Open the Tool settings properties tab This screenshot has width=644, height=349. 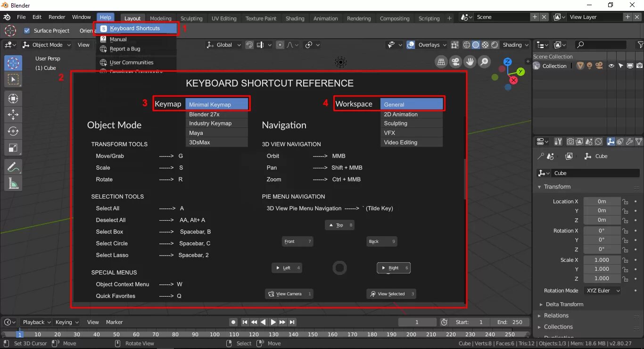pyautogui.click(x=558, y=141)
